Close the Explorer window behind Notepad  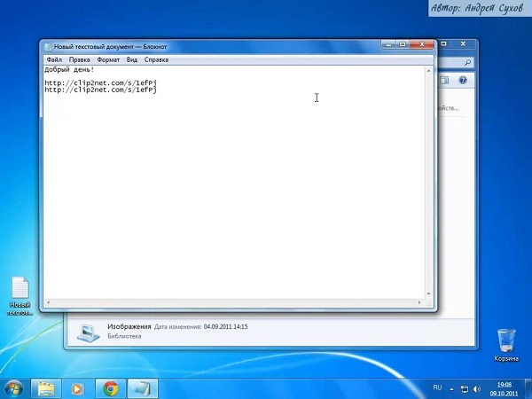coord(463,43)
